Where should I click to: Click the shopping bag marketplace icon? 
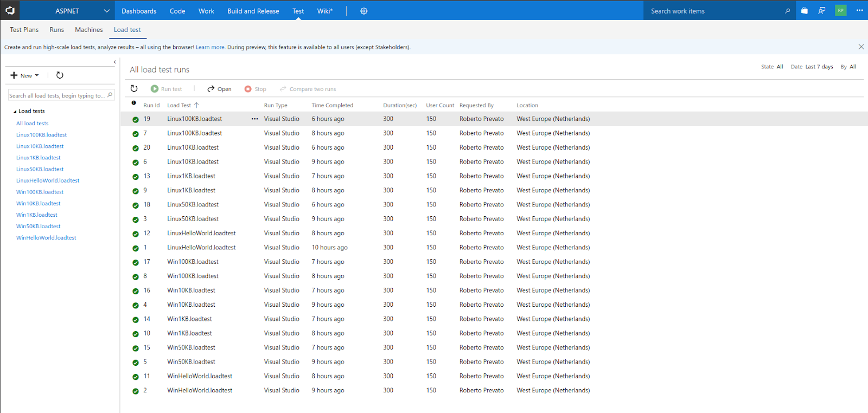pos(804,11)
